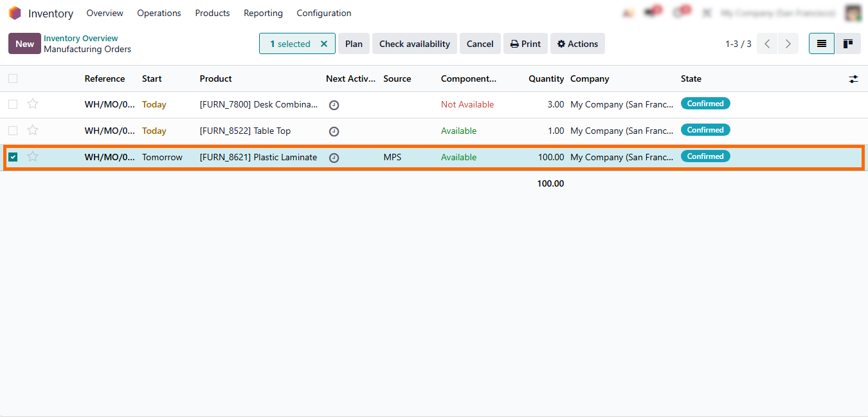The width and height of the screenshot is (868, 417).
Task: Open activity clock for Table Top order
Action: coord(334,131)
